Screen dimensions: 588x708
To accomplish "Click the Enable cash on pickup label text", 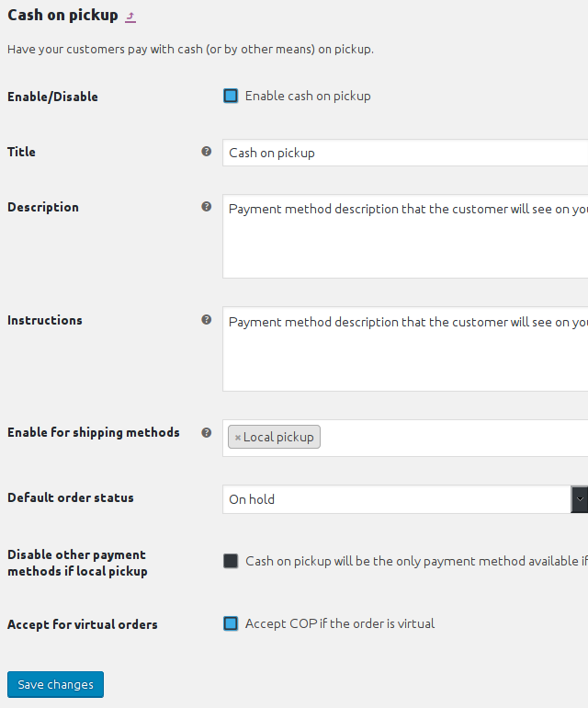I will click(308, 96).
